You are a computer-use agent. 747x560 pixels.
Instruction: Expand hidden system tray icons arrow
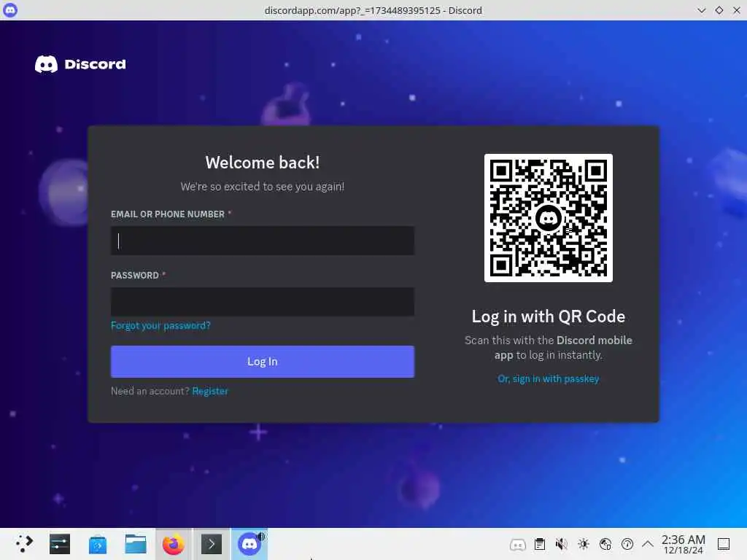pyautogui.click(x=648, y=544)
